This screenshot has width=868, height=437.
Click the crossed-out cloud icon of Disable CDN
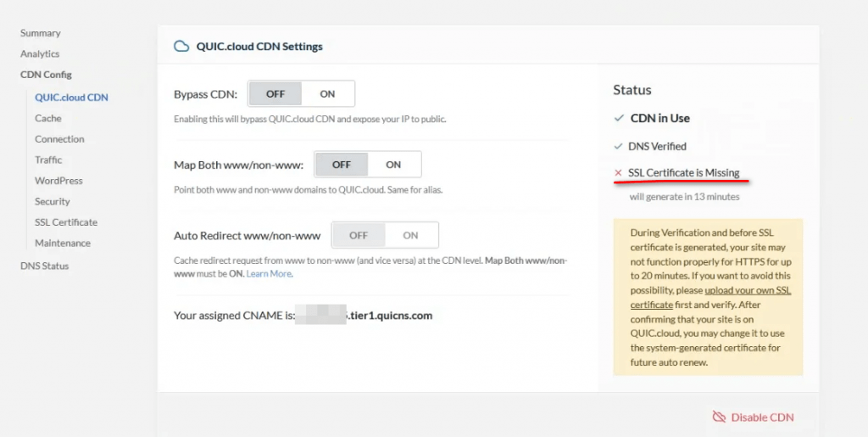pos(719,417)
